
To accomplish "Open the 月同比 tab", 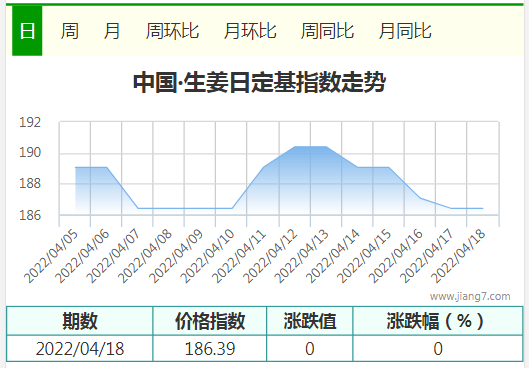I will 405,31.
